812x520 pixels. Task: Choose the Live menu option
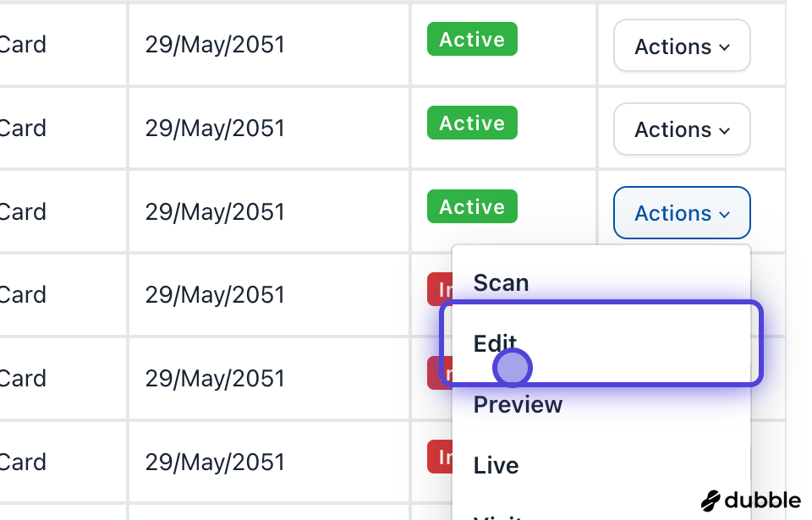pyautogui.click(x=496, y=465)
